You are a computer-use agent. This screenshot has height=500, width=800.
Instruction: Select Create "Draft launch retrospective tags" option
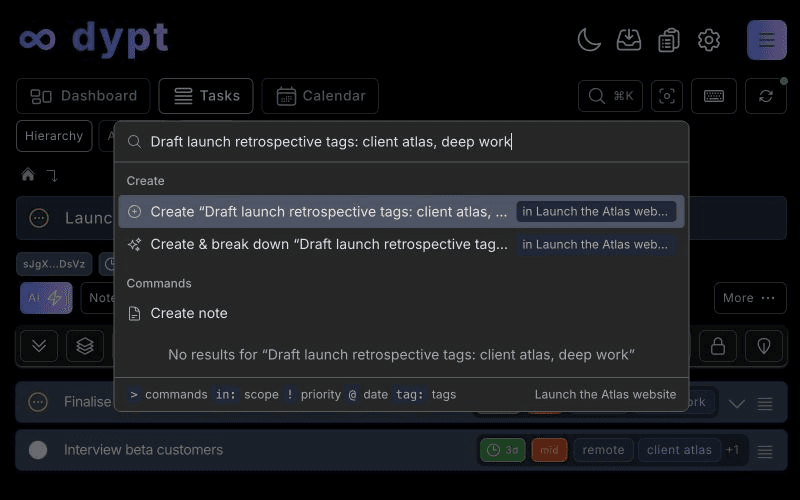[402, 212]
